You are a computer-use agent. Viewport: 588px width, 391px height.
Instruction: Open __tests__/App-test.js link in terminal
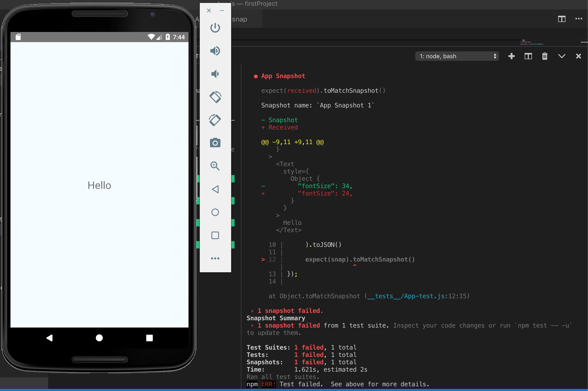tap(406, 296)
